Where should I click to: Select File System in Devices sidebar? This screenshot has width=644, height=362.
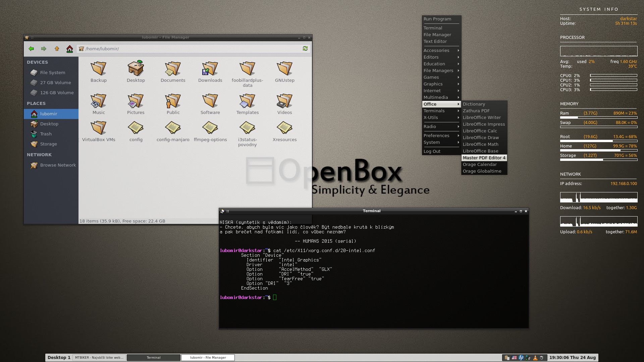[51, 72]
